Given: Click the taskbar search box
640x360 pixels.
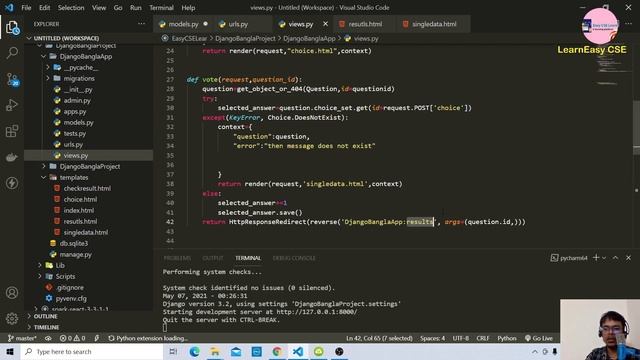Looking at the screenshot, I should pyautogui.click(x=91, y=351).
